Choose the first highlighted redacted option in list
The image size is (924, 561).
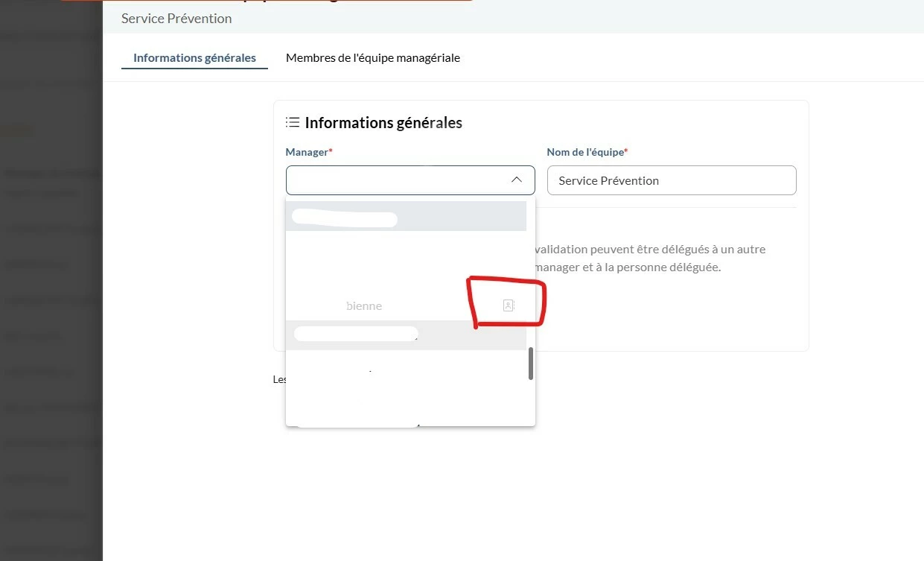tap(406, 216)
